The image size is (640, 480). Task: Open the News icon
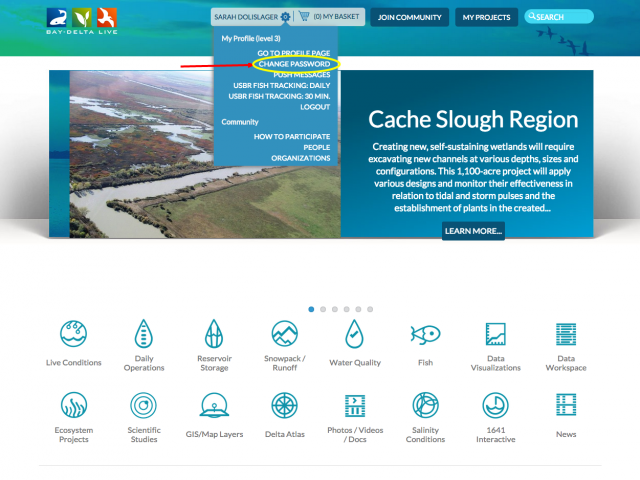(x=566, y=404)
